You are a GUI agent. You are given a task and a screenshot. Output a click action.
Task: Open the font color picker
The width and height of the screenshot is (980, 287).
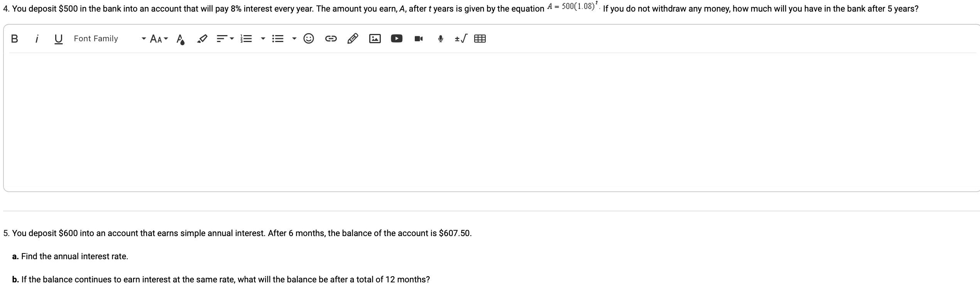click(x=180, y=38)
